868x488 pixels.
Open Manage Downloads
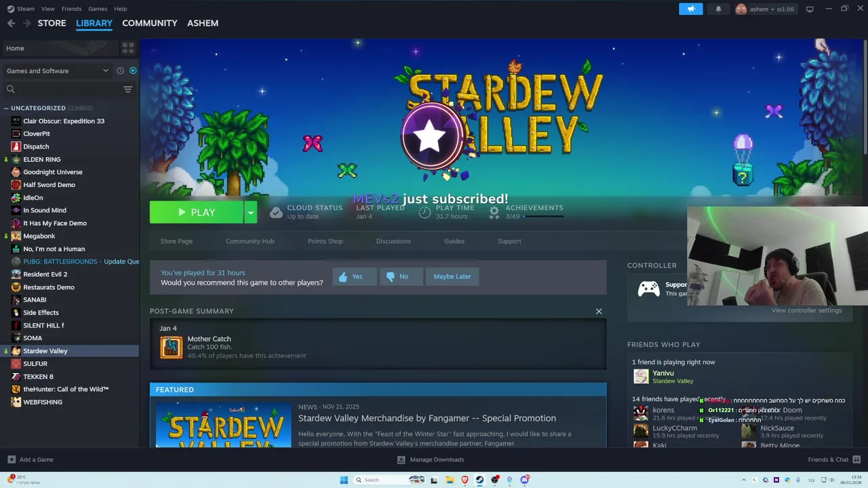[431, 460]
